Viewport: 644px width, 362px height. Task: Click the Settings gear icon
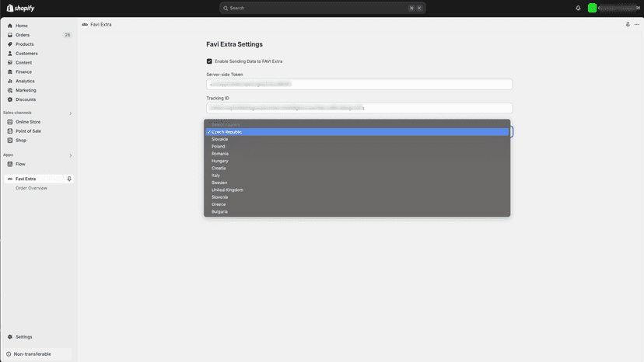[x=10, y=336]
